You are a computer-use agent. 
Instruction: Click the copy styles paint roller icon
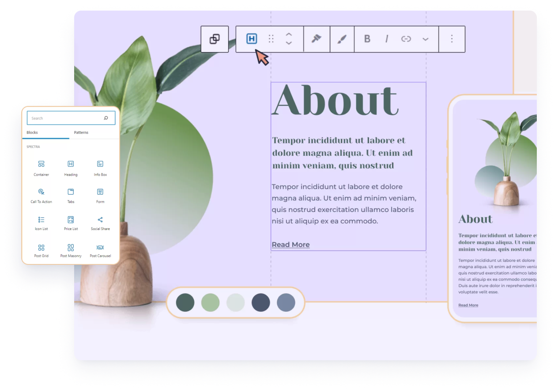click(x=317, y=39)
